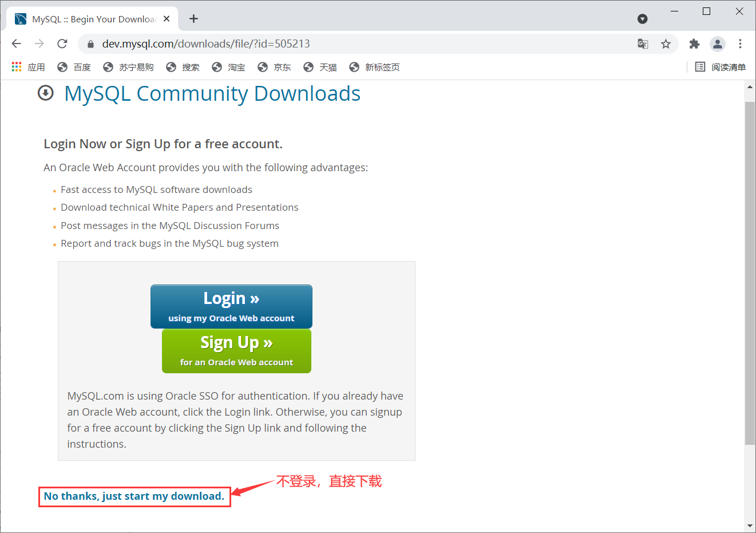The width and height of the screenshot is (756, 533).
Task: Open a new tab with the plus button
Action: click(194, 19)
